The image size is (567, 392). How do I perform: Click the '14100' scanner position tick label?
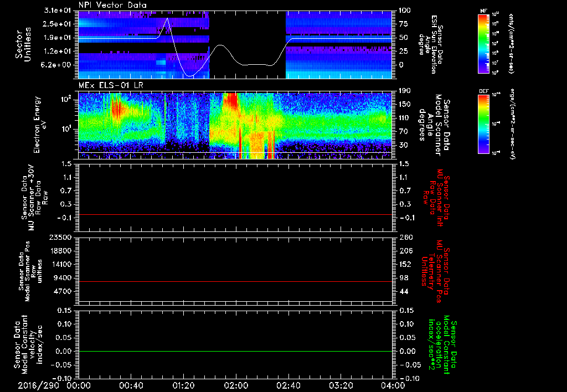(x=60, y=264)
